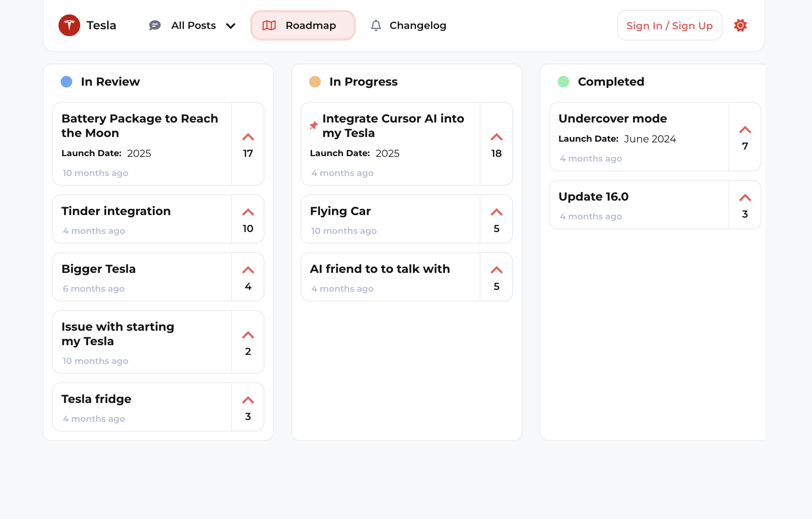The image size is (812, 519).
Task: Click the pin icon on Cursor AI post
Action: tap(314, 125)
